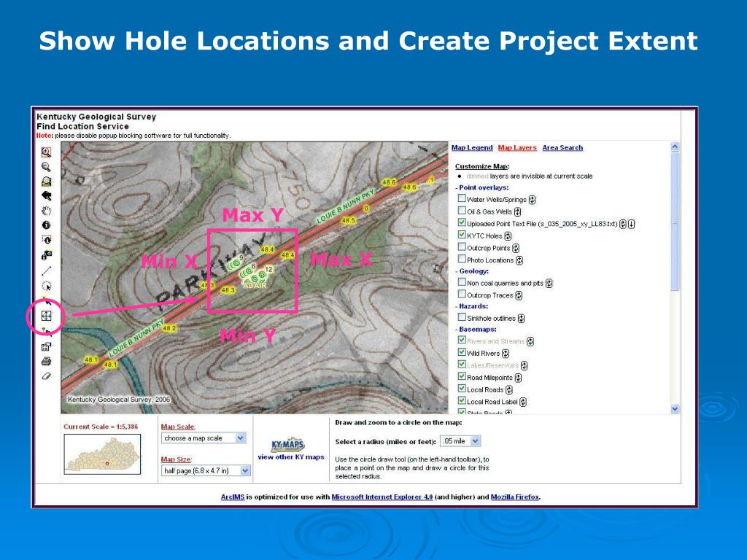Open the Microsoft Internet Explorer 4.0 link
Viewport: 747px width, 560px height.
tap(382, 497)
